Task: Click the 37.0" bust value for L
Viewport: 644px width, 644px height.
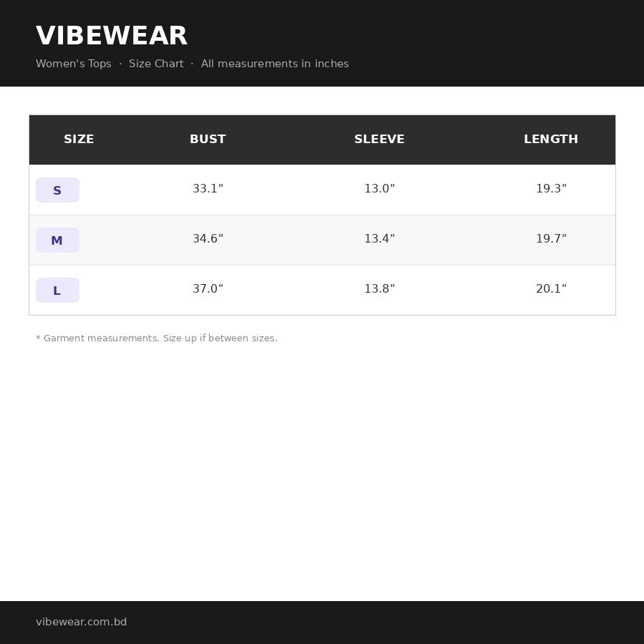Action: [208, 289]
